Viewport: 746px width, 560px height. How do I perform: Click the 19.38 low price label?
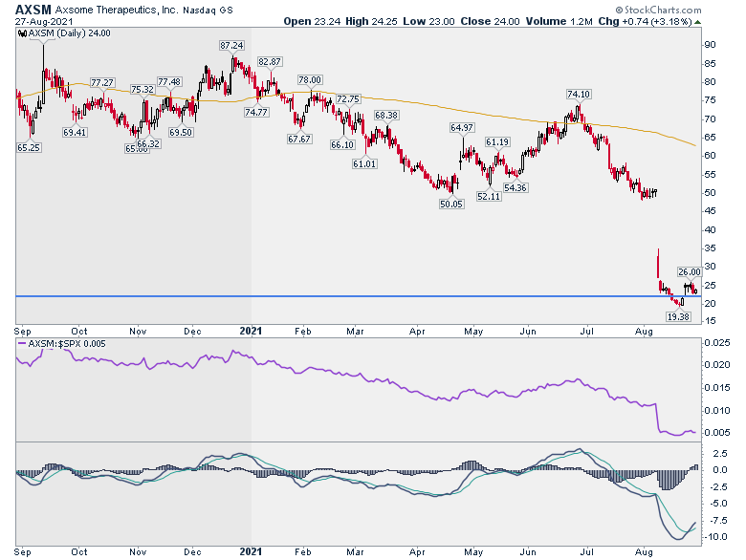coord(678,316)
